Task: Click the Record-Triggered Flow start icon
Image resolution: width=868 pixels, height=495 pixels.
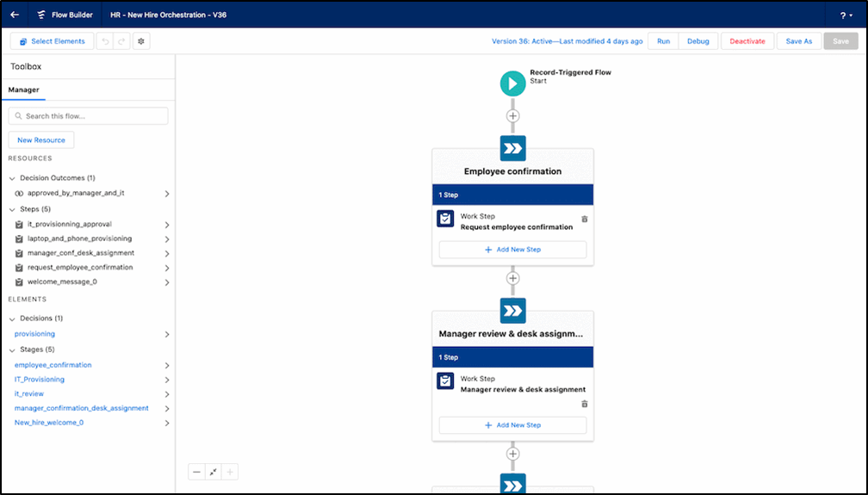Action: 512,83
